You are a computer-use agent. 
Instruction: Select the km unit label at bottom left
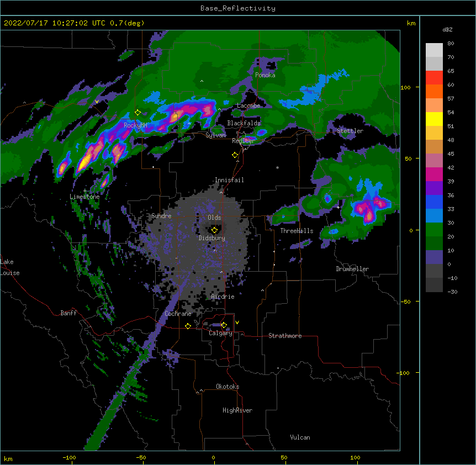coord(8,459)
